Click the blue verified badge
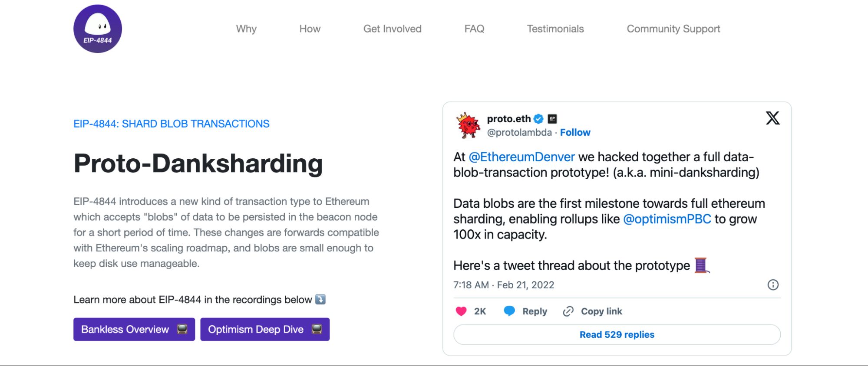 pos(538,119)
